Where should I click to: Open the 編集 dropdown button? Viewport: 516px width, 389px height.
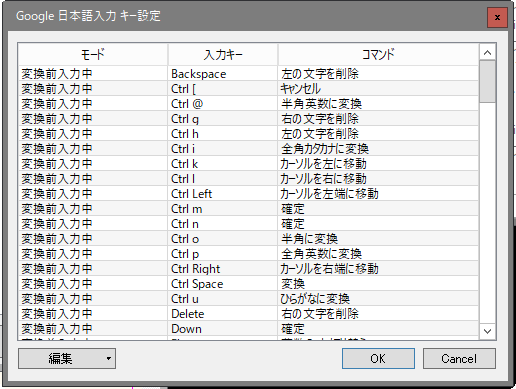(67, 359)
